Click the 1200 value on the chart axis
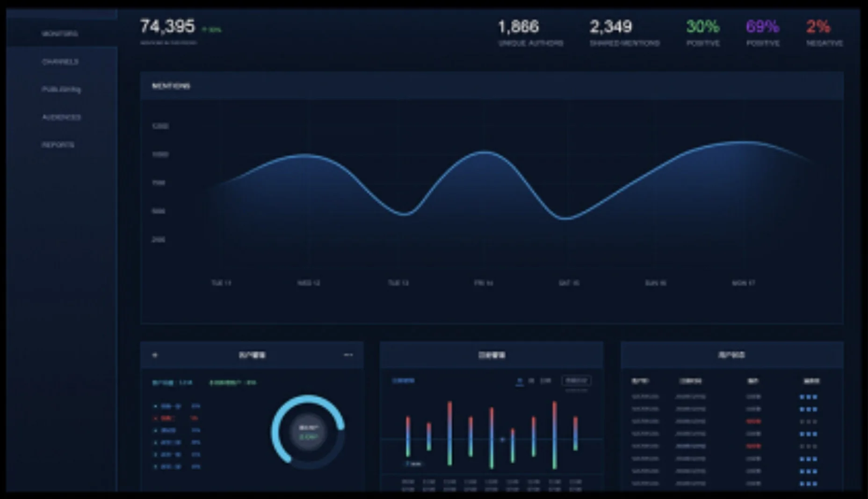Image resolution: width=868 pixels, height=499 pixels. (x=160, y=126)
